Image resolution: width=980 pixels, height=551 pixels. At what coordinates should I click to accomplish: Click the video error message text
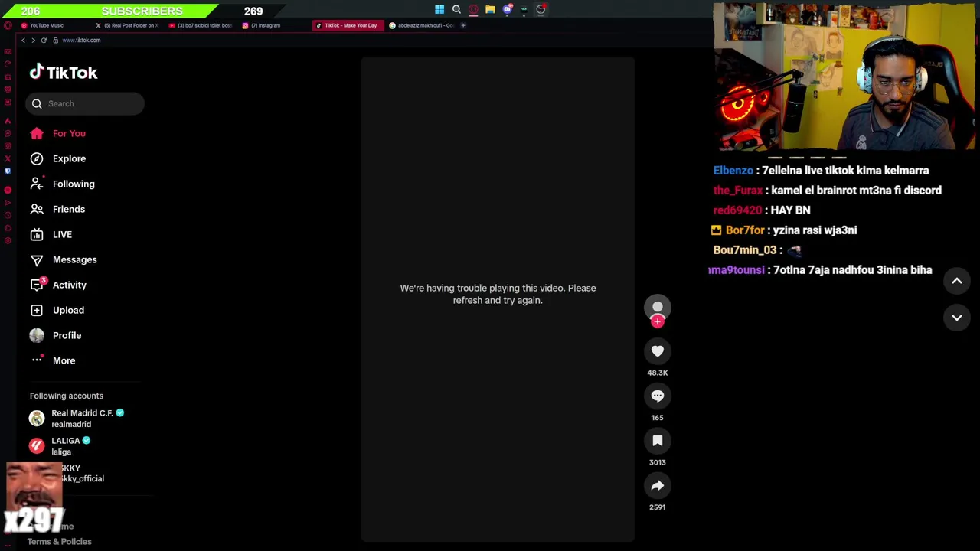(498, 294)
